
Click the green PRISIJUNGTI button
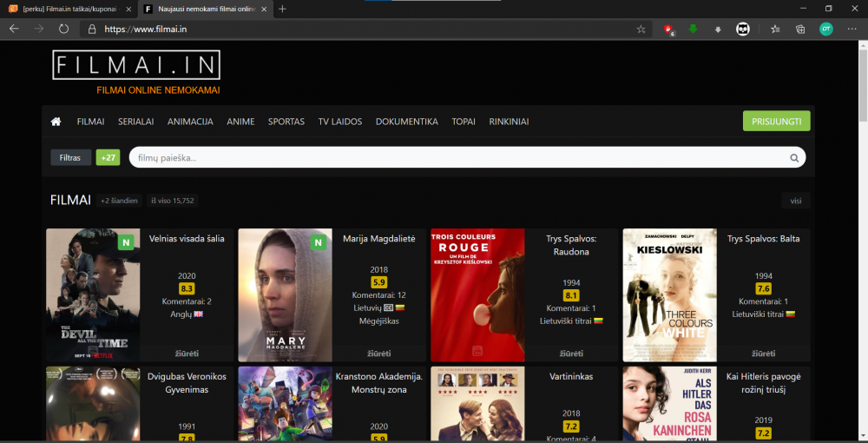(x=776, y=122)
